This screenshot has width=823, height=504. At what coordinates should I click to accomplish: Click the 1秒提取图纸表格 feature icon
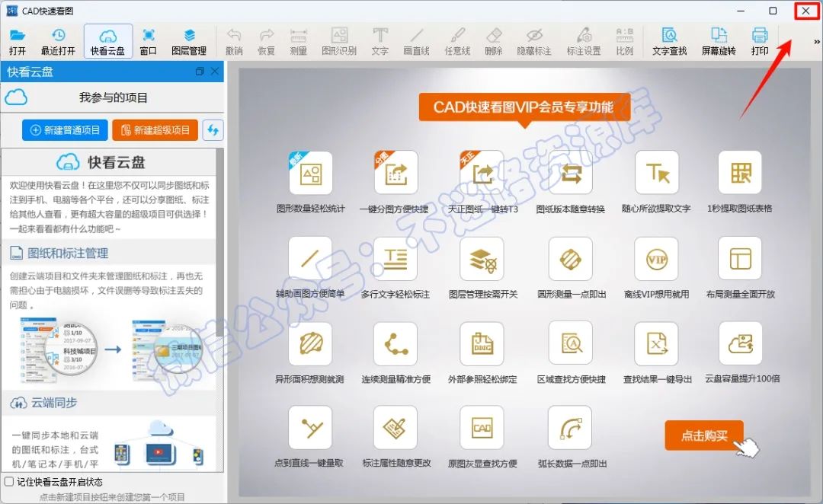point(740,173)
